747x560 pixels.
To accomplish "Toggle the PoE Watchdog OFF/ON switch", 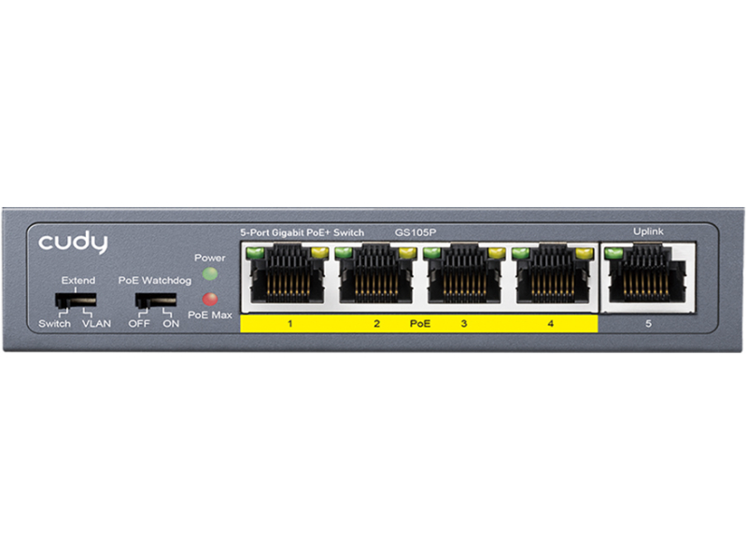I will click(x=156, y=301).
